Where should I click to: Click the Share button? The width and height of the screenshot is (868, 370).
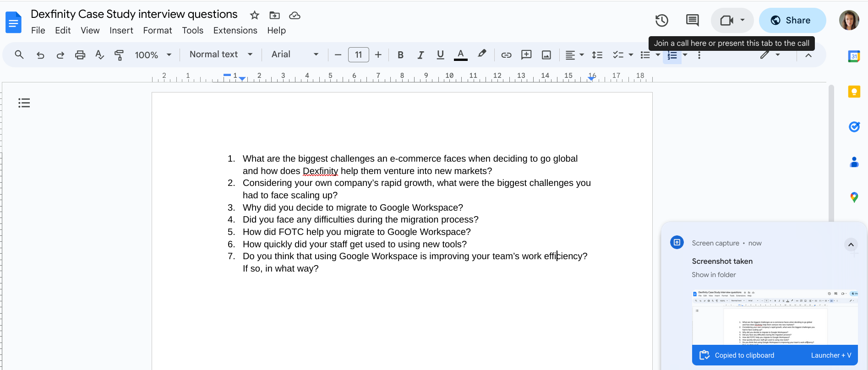[x=792, y=20]
